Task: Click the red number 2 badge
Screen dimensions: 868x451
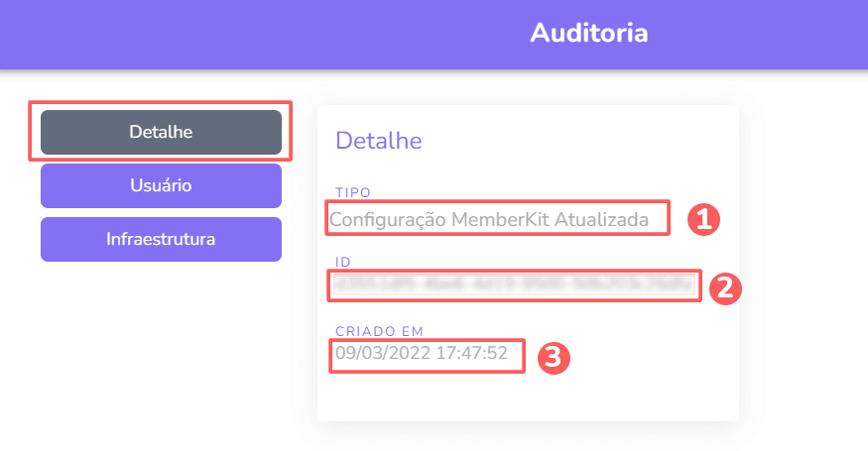Action: (725, 288)
